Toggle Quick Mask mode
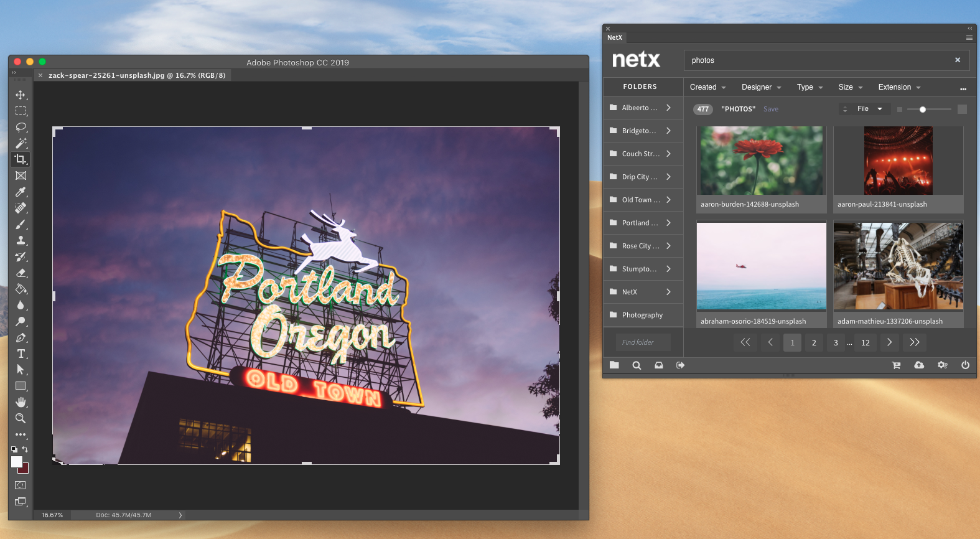980x539 pixels. click(21, 485)
